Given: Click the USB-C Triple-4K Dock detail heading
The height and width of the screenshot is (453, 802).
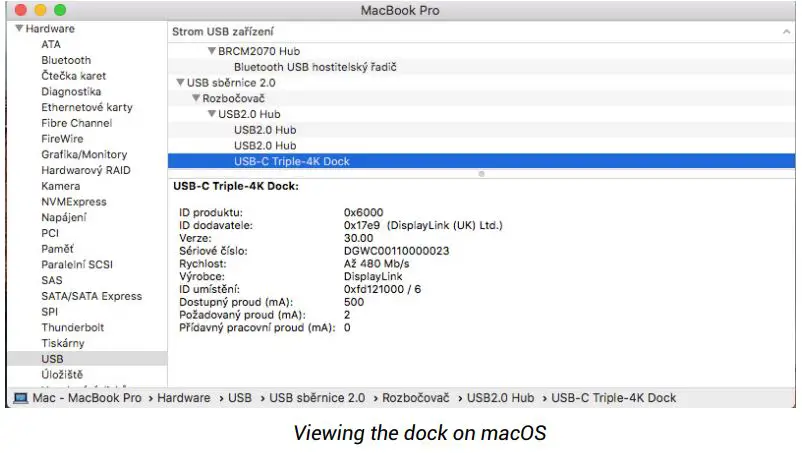Looking at the screenshot, I should [x=236, y=186].
